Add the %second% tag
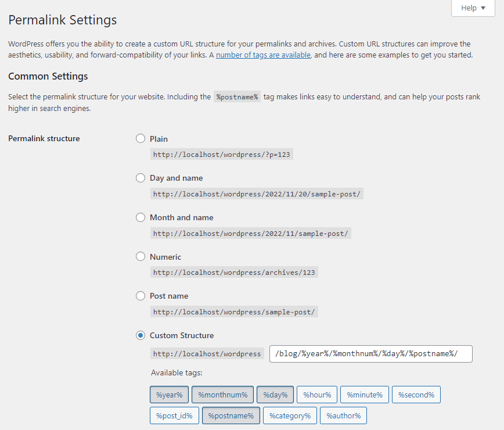Viewport: 504px width, 430px height. click(x=416, y=394)
